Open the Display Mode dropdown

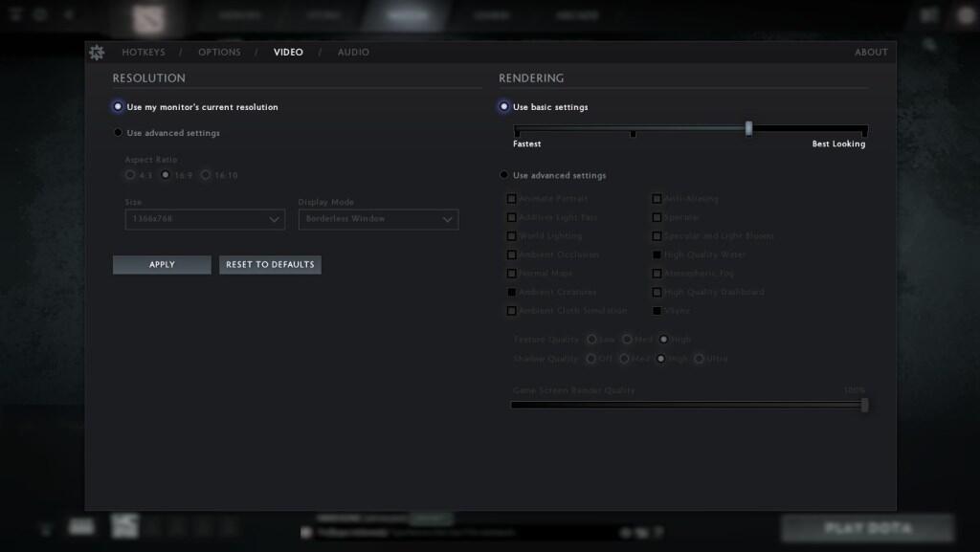tap(378, 219)
